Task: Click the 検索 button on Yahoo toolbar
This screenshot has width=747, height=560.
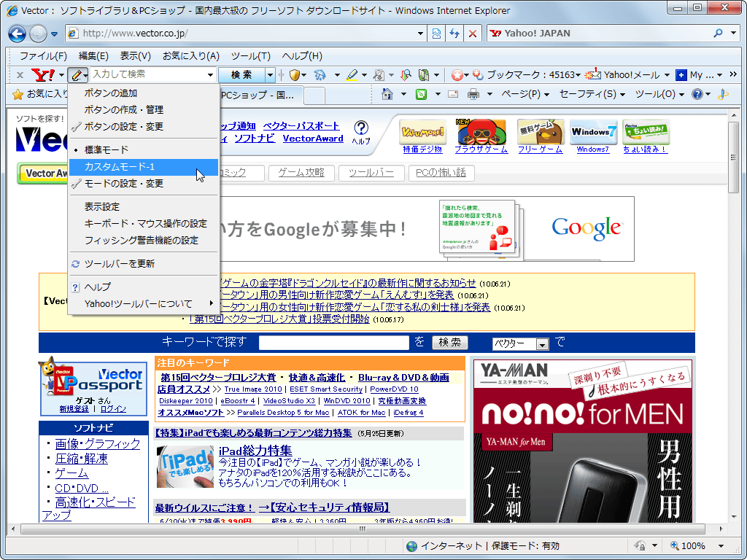Action: 241,75
